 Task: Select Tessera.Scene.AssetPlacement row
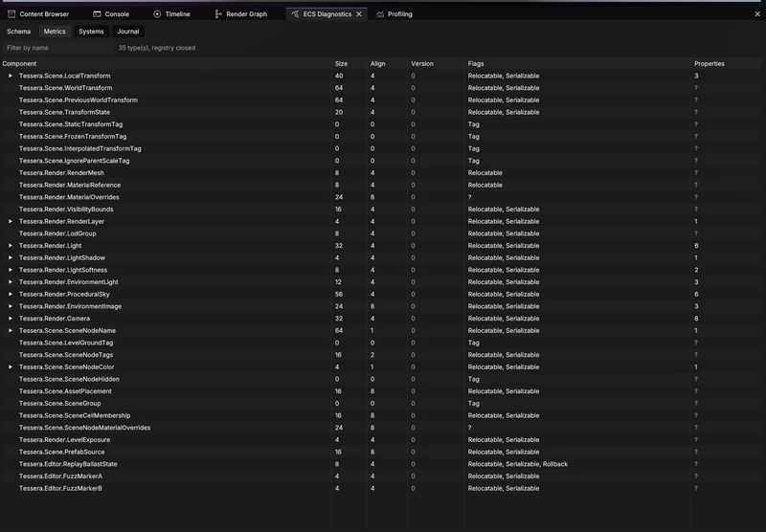(x=383, y=391)
